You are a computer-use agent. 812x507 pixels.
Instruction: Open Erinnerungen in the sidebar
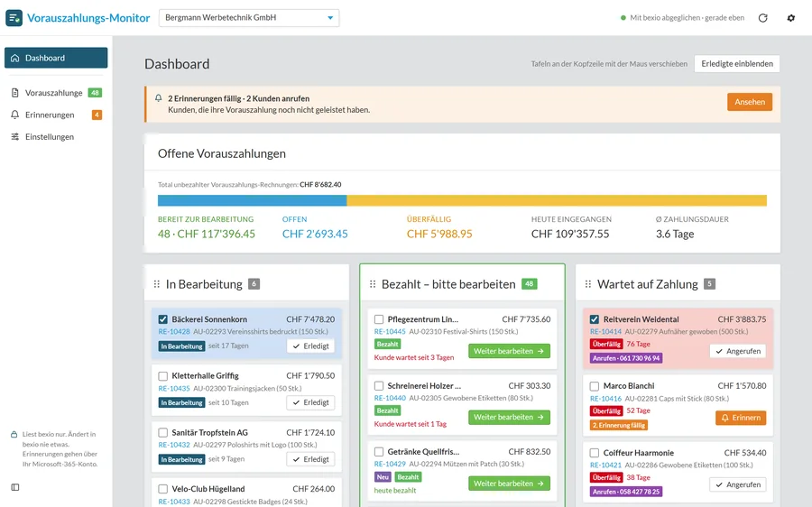point(56,115)
